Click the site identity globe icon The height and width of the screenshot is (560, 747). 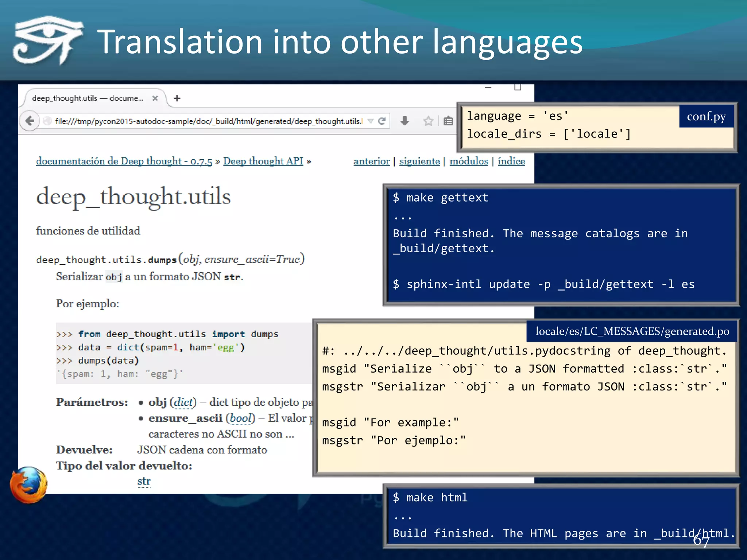click(x=47, y=121)
